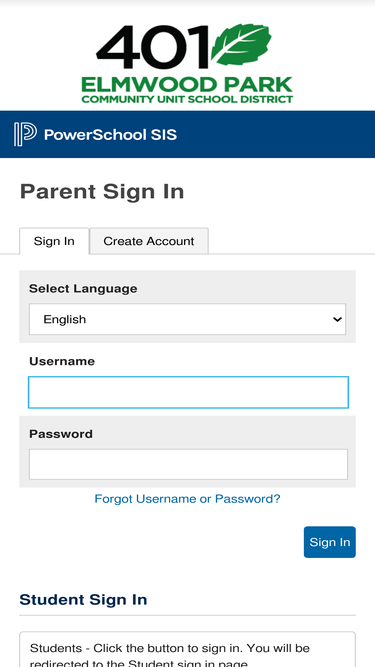375x667 pixels.
Task: Open Forgot Username or Password link
Action: 187,499
